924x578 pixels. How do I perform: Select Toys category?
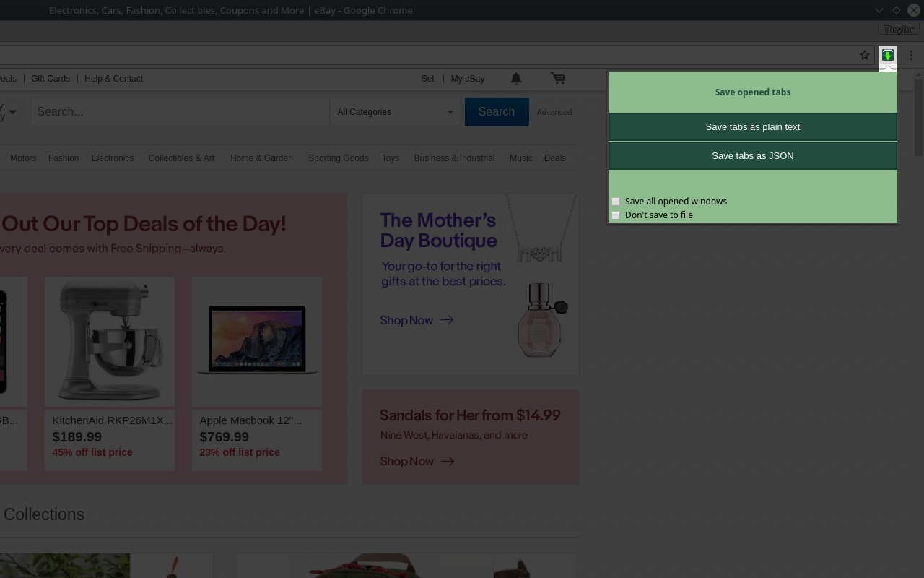(x=391, y=158)
